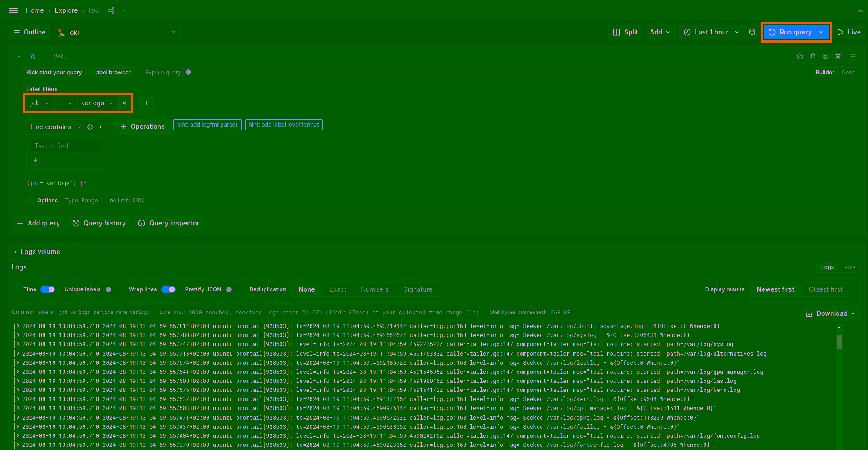Switch to the Table view tab
The height and width of the screenshot is (450, 868).
848,267
